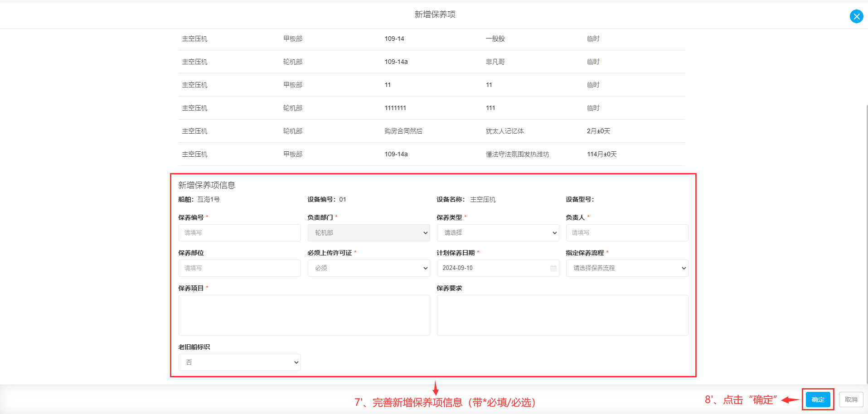Image resolution: width=868 pixels, height=414 pixels.
Task: Click the 109-14a code in the 轮机部 row
Action: pyautogui.click(x=396, y=62)
